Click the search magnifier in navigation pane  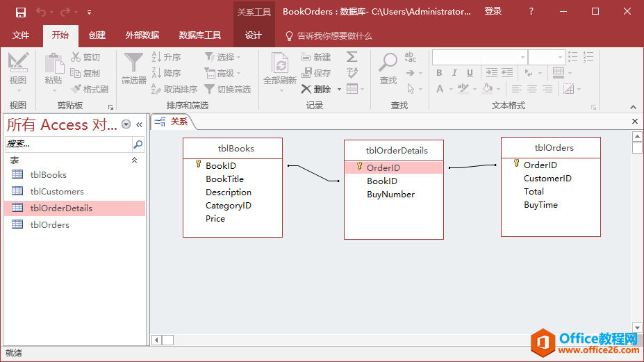pos(138,144)
